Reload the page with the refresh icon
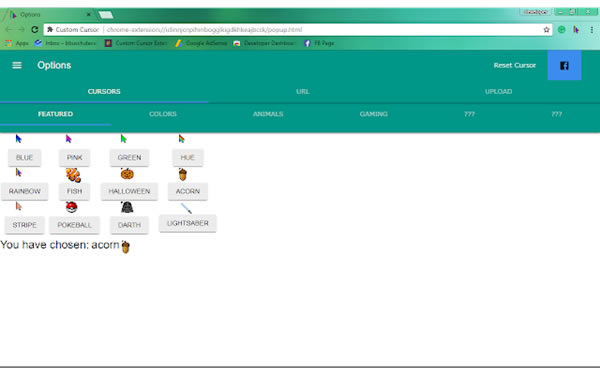Image resolution: width=600 pixels, height=375 pixels. [35, 29]
